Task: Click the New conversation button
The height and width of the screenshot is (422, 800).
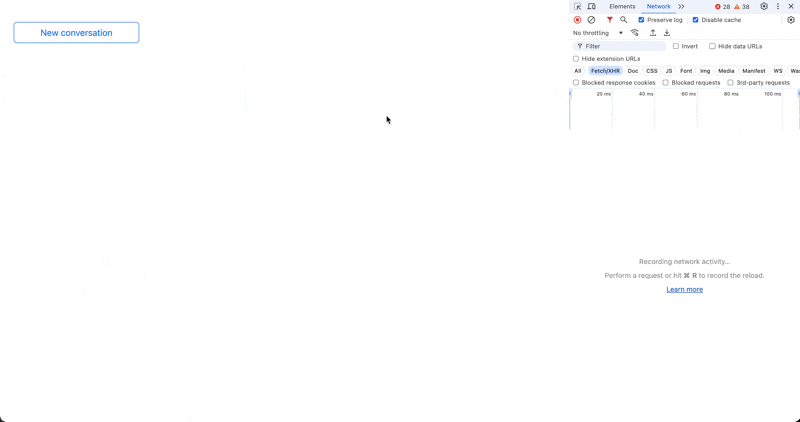Action: click(76, 33)
